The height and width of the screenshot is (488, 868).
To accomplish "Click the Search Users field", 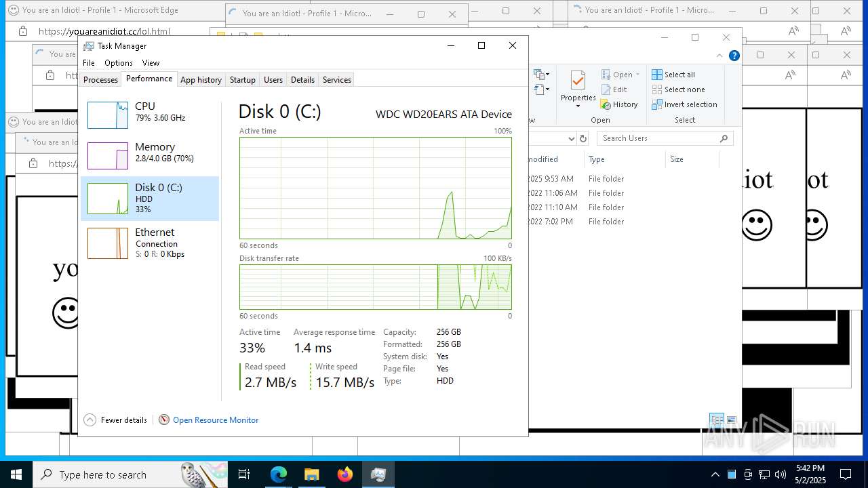I will pyautogui.click(x=665, y=138).
